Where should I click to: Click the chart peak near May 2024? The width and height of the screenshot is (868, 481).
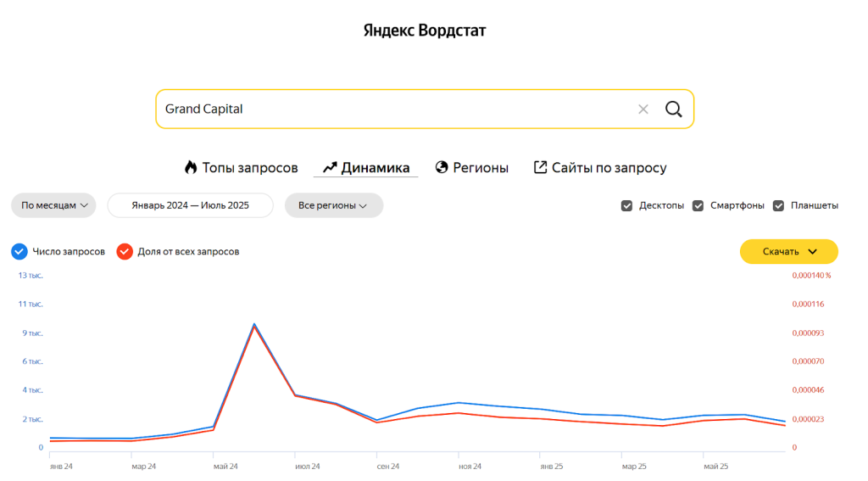[254, 324]
